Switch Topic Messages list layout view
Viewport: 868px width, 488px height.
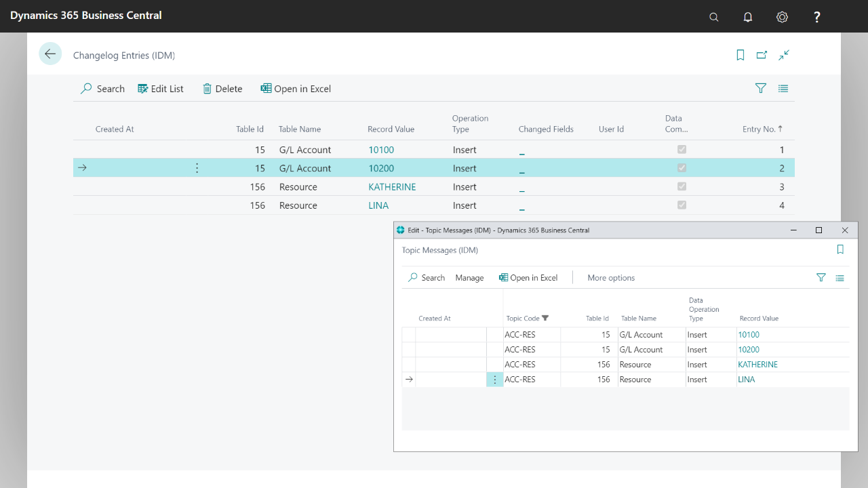coord(840,277)
